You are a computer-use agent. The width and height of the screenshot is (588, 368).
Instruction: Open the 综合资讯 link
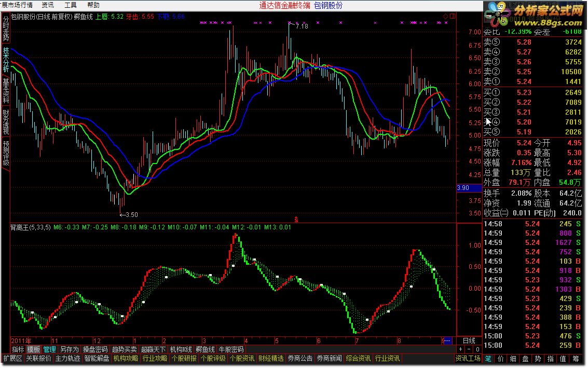pos(358,358)
